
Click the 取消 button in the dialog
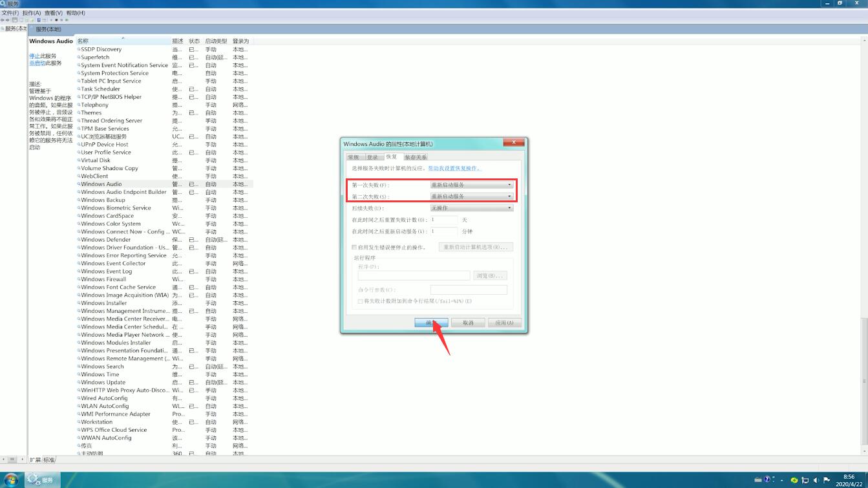coord(468,323)
